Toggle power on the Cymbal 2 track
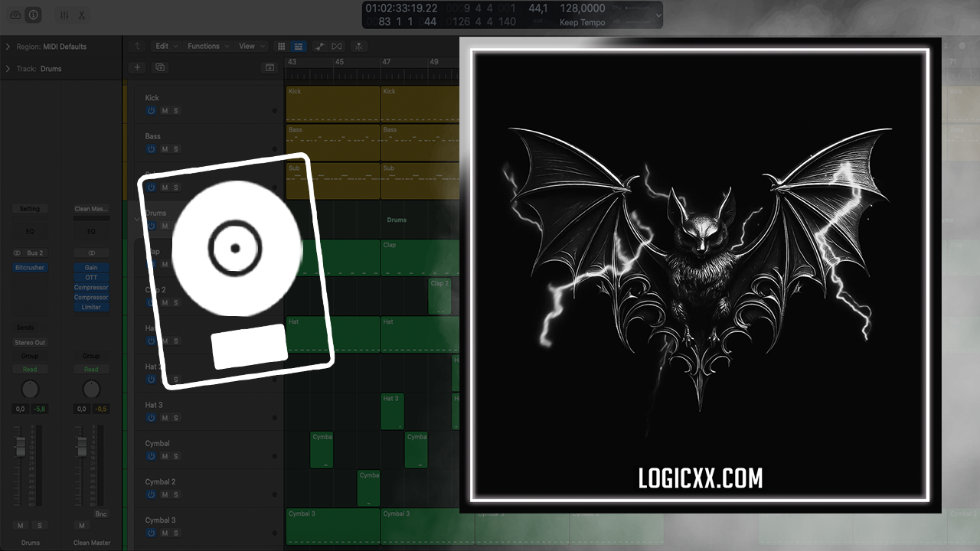The image size is (980, 551). (152, 494)
